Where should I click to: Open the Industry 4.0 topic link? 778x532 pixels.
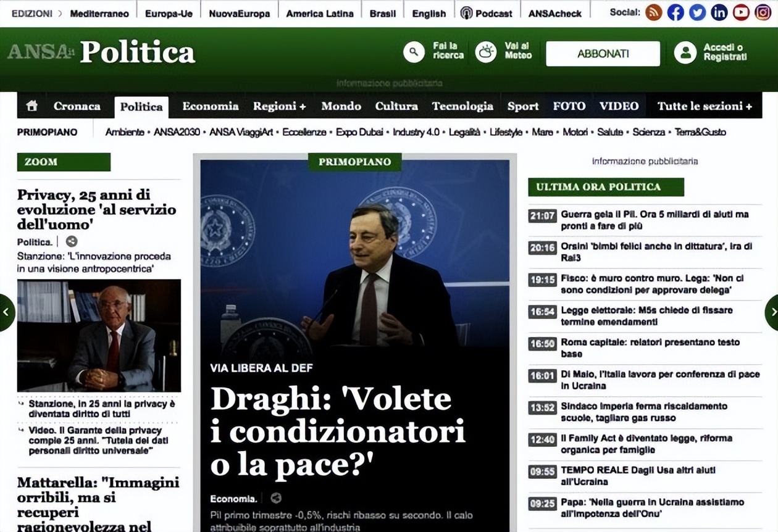click(416, 132)
